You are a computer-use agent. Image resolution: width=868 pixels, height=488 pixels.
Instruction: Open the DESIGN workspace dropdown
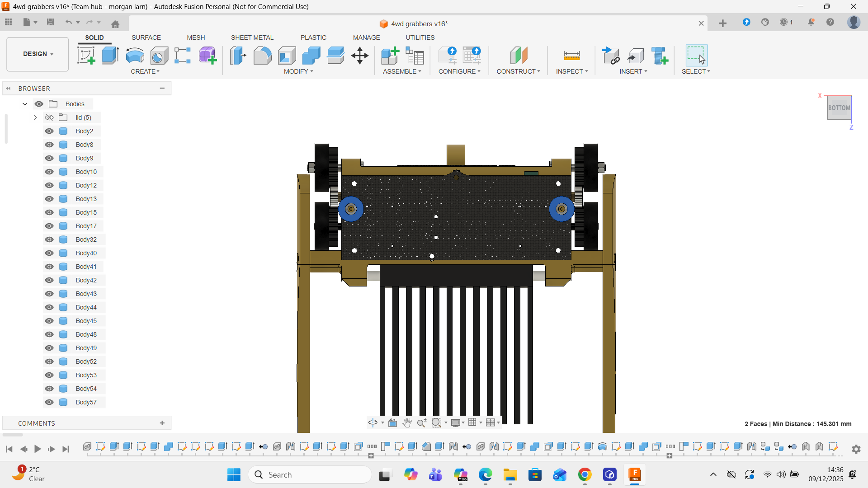click(38, 54)
